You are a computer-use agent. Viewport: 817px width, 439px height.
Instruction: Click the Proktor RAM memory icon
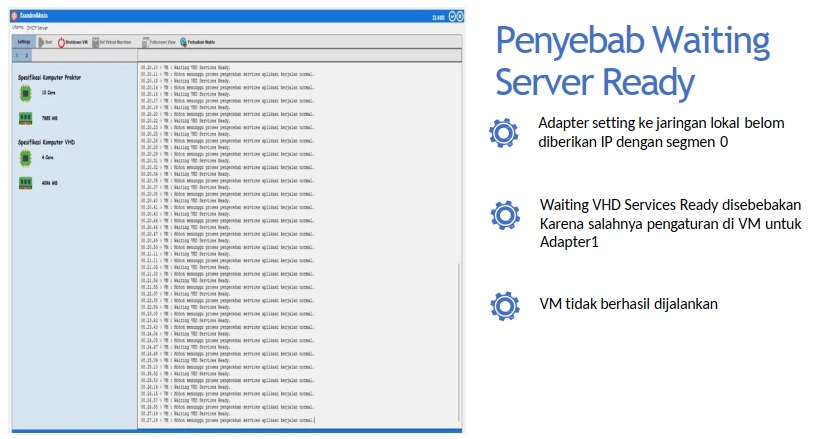(25, 118)
